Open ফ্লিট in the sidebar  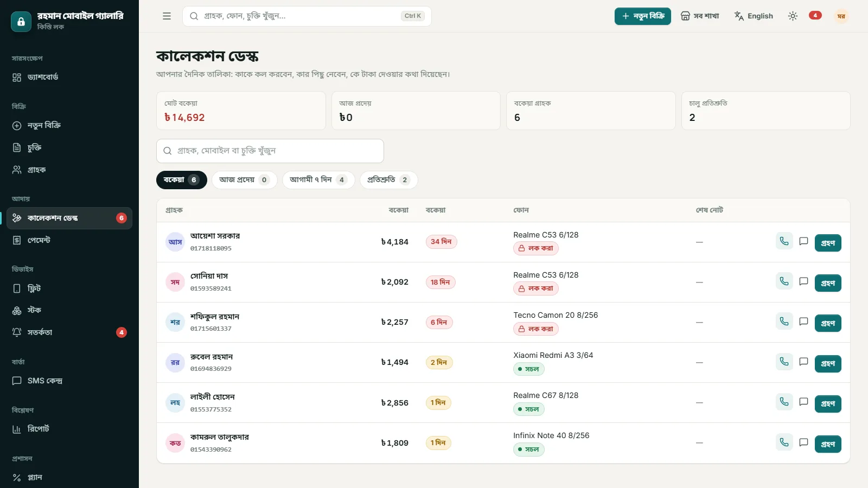click(69, 288)
